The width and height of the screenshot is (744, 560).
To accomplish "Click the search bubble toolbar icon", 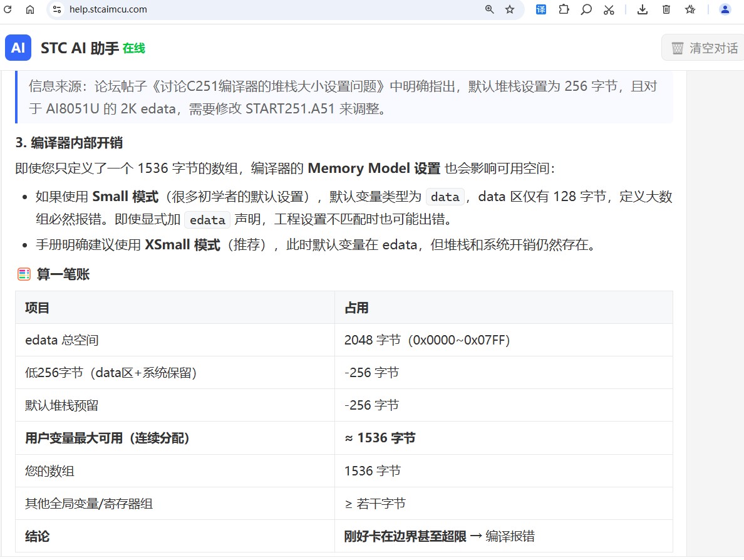I will (x=586, y=9).
